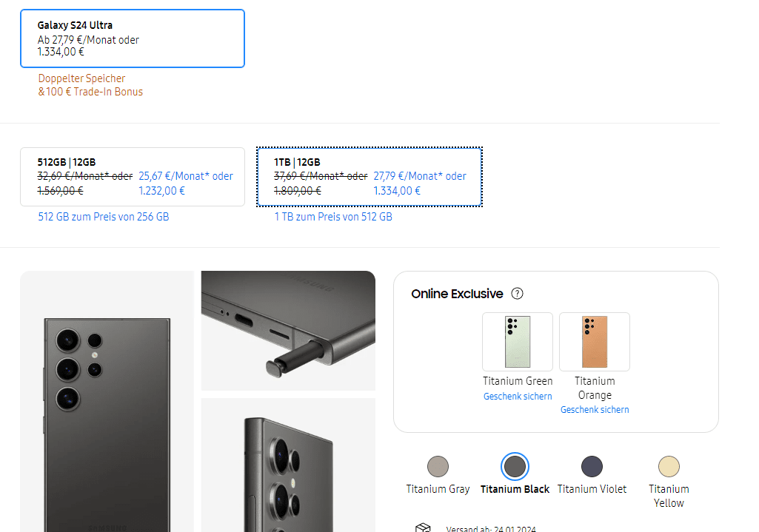
Task: Open the Titanium Green exclusive color thumbnail
Action: click(x=518, y=342)
